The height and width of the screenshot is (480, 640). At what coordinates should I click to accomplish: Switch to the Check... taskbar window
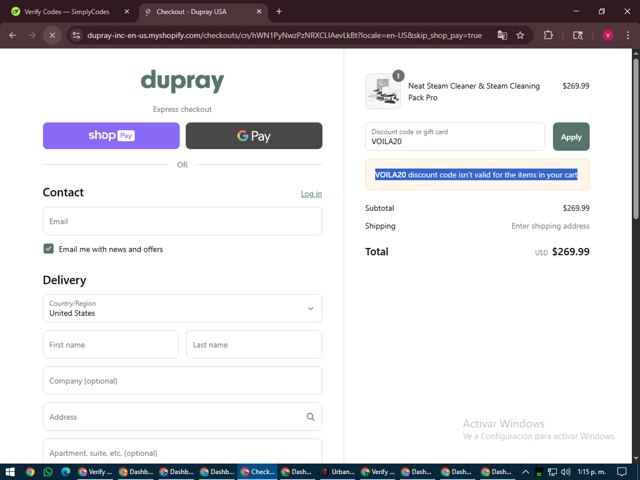[257, 472]
